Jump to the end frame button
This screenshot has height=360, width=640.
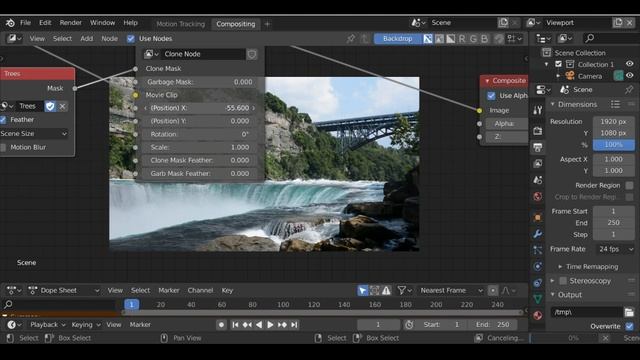(294, 324)
